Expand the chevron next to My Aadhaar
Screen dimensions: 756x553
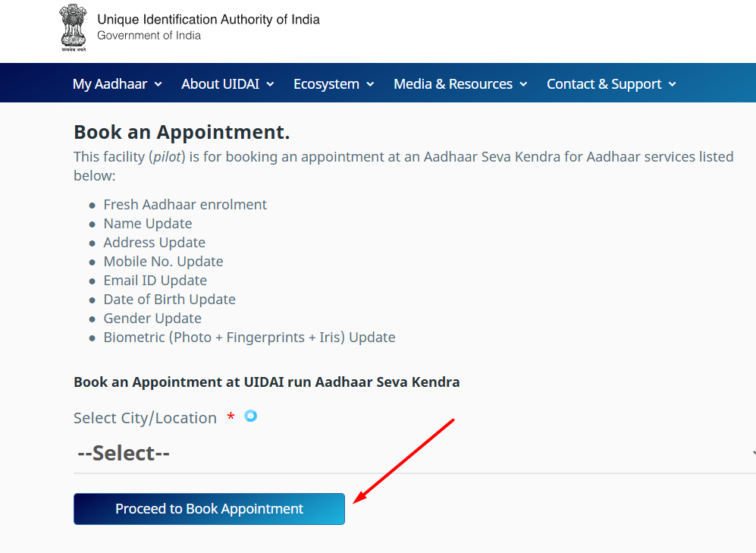[158, 84]
